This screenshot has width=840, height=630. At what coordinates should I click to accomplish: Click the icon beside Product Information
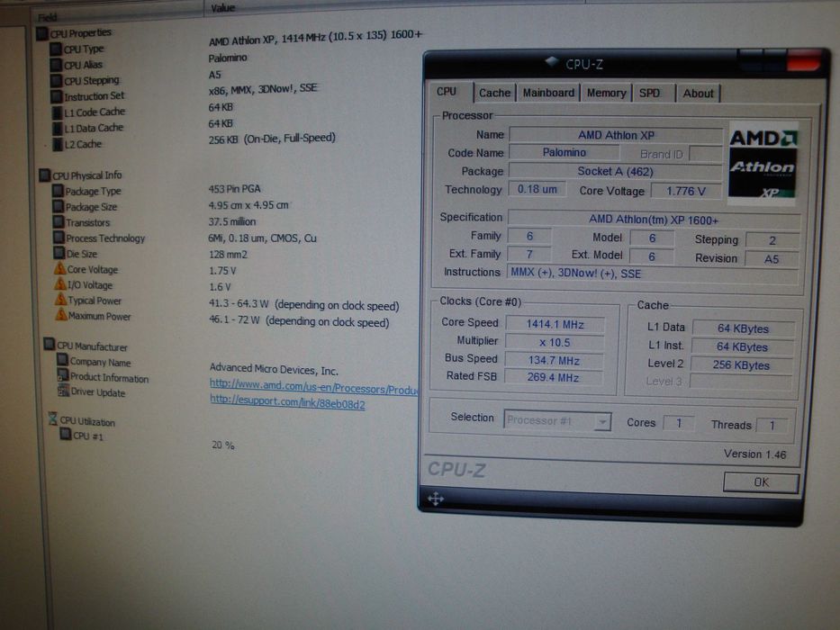tap(63, 375)
